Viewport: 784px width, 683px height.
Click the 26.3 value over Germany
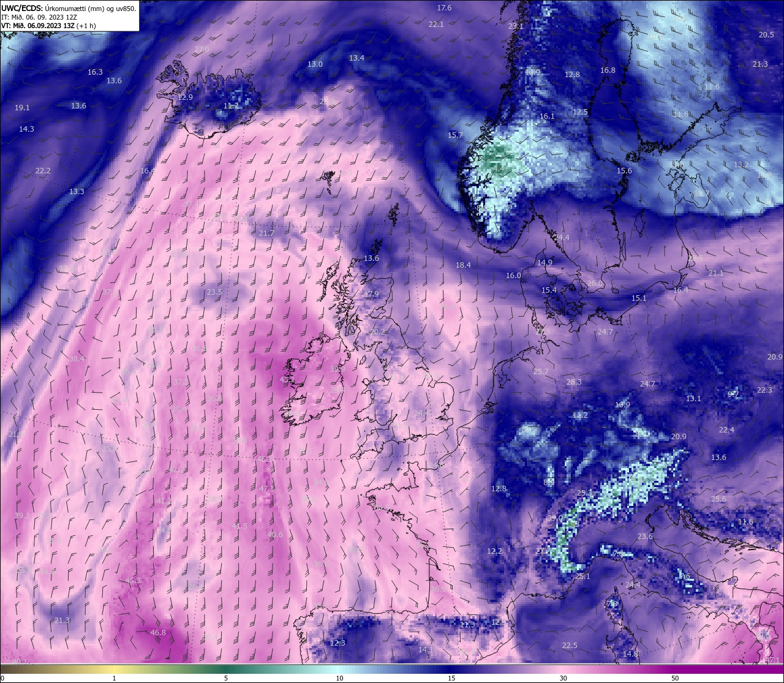pos(574,382)
